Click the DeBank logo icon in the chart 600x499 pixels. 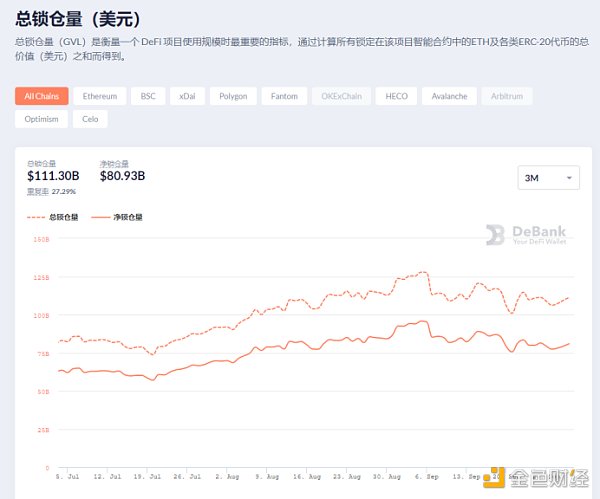[496, 235]
